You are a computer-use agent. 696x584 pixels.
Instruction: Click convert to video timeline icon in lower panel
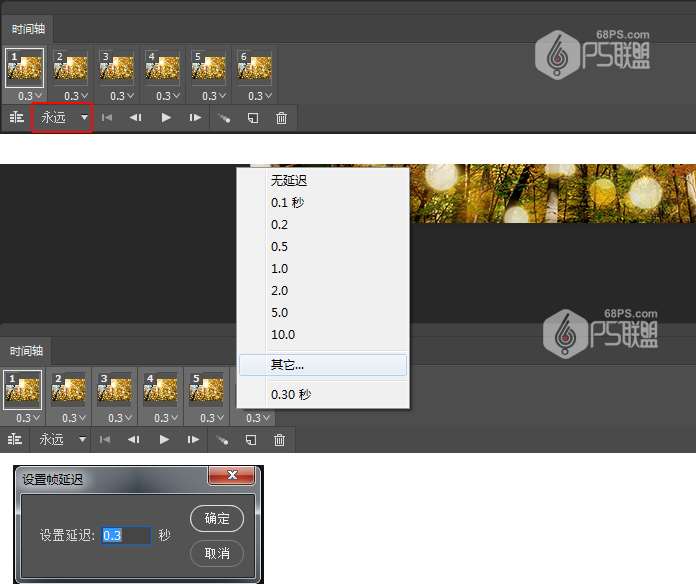[15, 439]
